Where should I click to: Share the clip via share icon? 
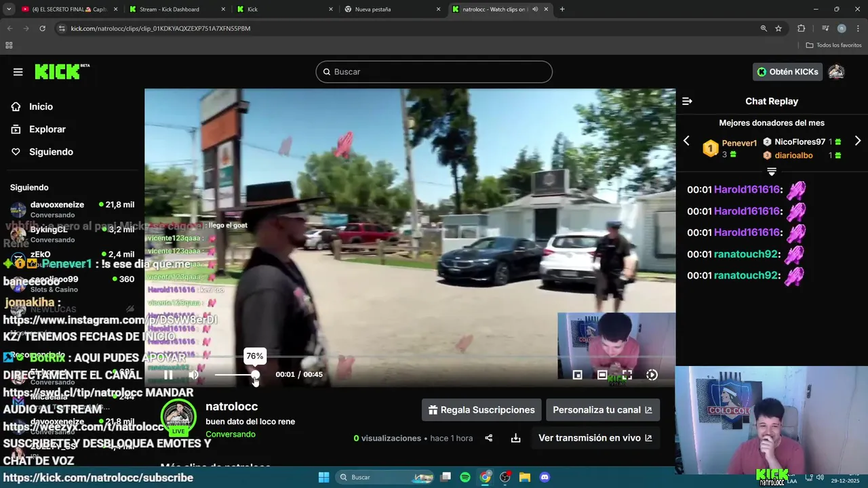[x=488, y=438]
